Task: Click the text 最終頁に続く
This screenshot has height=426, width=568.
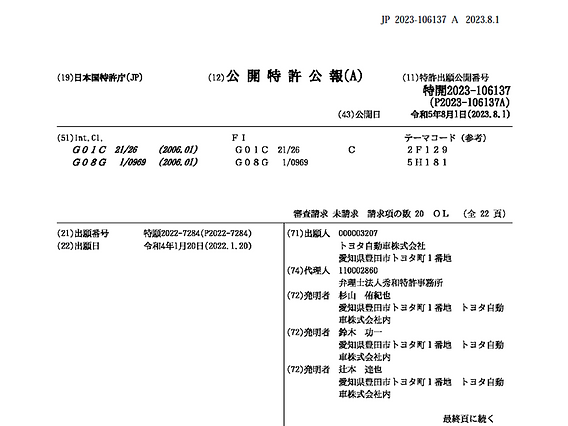Action: 468,419
